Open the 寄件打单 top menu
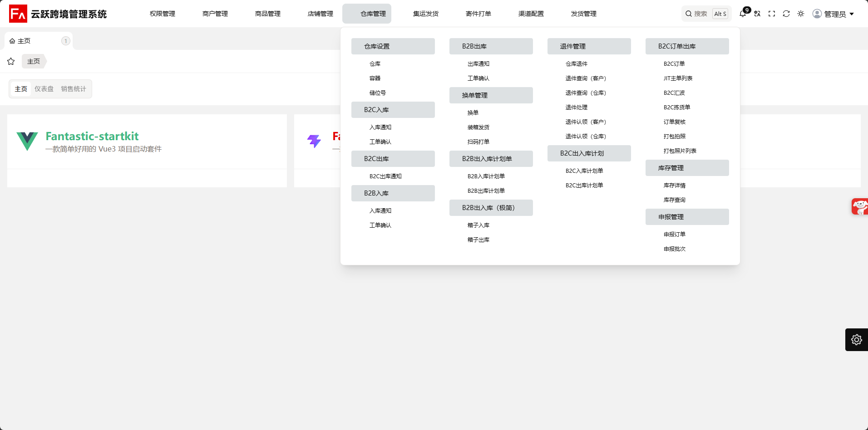 [x=478, y=14]
